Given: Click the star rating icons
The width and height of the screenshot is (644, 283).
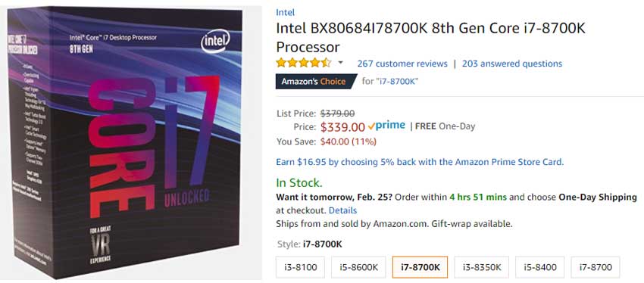Looking at the screenshot, I should coord(304,63).
